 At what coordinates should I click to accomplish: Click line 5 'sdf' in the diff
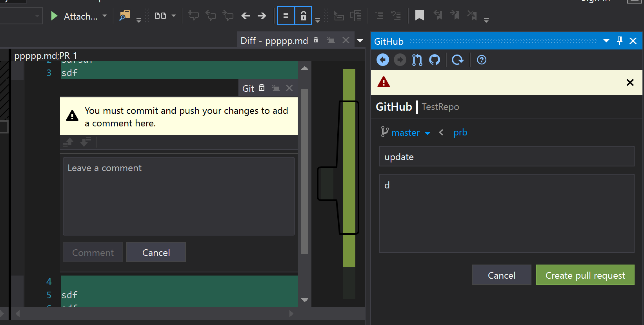[69, 295]
